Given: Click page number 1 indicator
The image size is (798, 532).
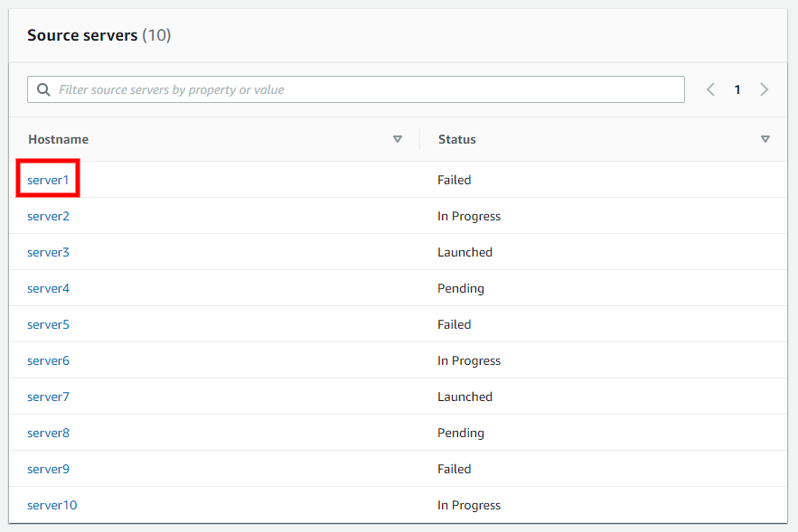Looking at the screenshot, I should click(x=737, y=90).
